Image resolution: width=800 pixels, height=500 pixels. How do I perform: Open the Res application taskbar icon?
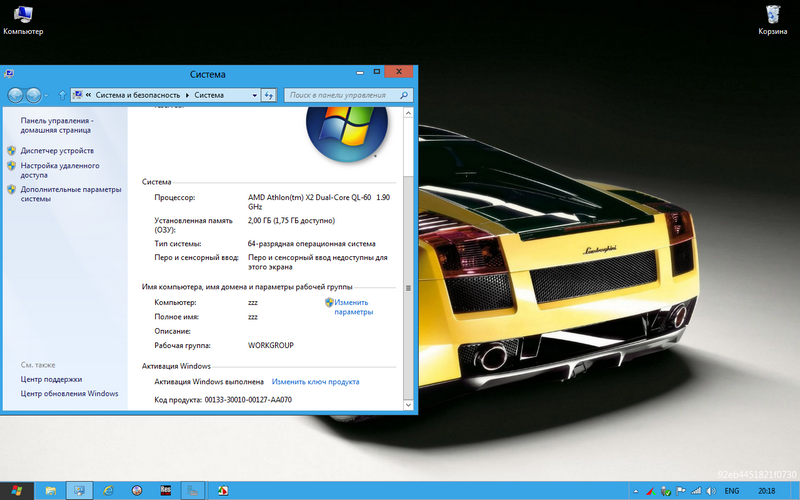pyautogui.click(x=165, y=491)
